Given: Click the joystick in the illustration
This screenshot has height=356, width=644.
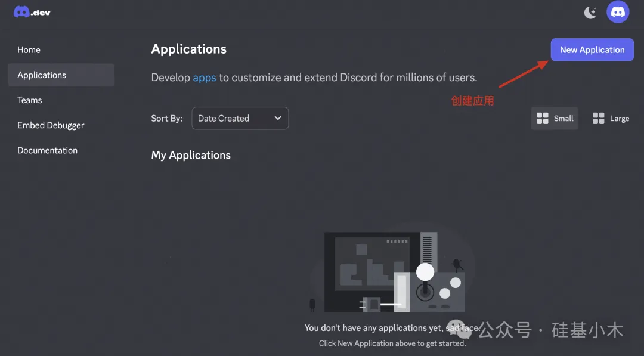Looking at the screenshot, I should tap(425, 282).
